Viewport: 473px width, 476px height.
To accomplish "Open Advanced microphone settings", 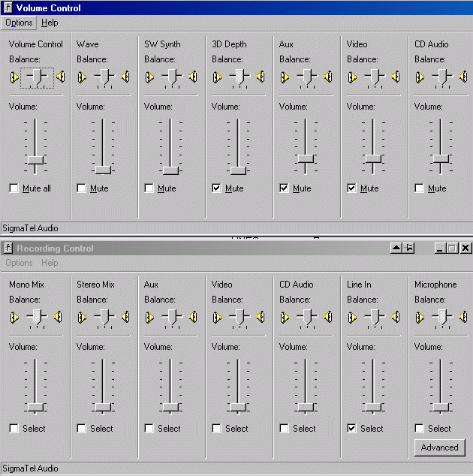I will 439,447.
